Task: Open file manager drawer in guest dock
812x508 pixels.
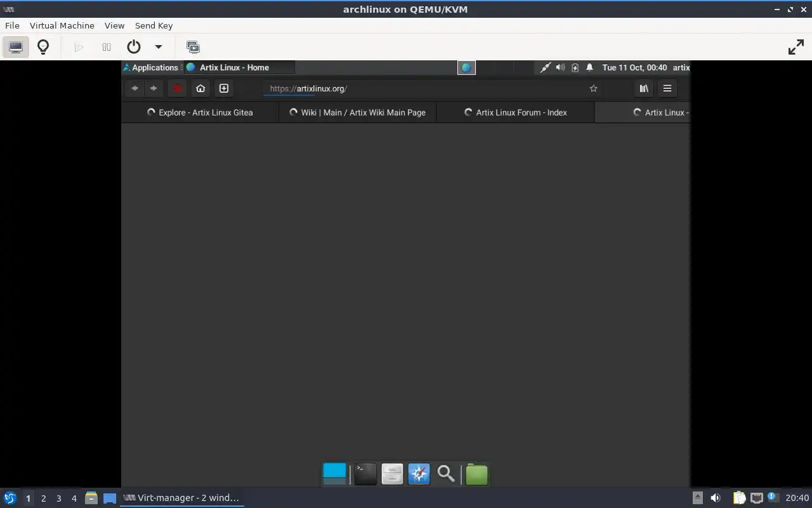Action: [392, 474]
